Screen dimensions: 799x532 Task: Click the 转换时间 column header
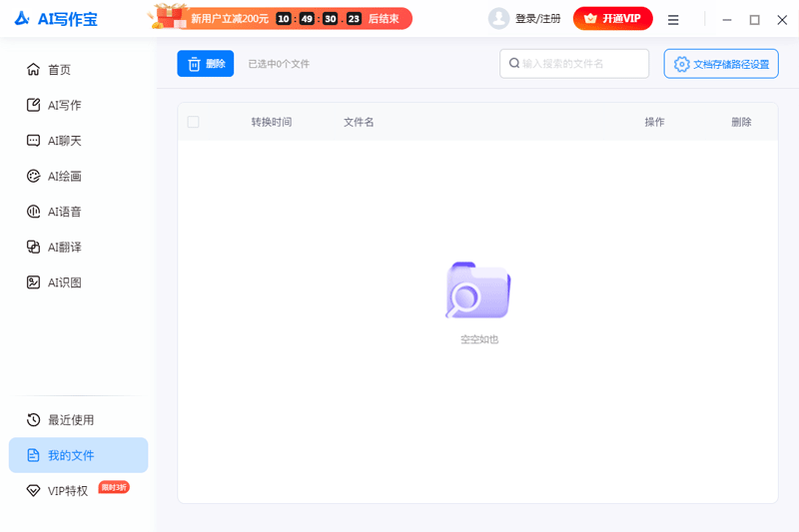click(x=272, y=122)
